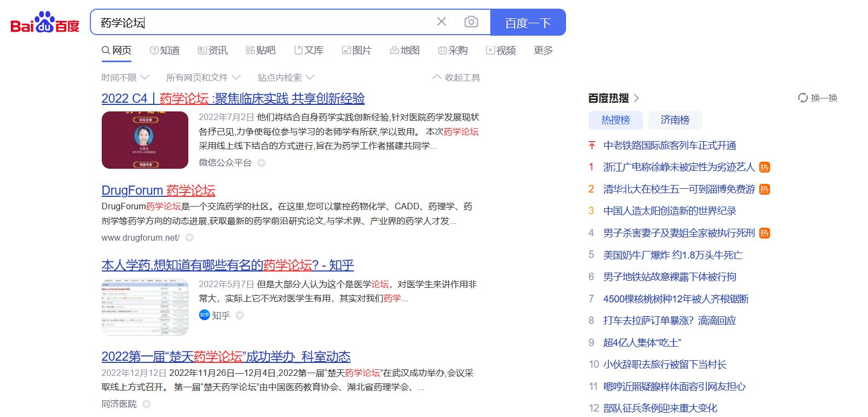868x417 pixels.
Task: Collapse the filters with 收起工具
Action: 456,77
